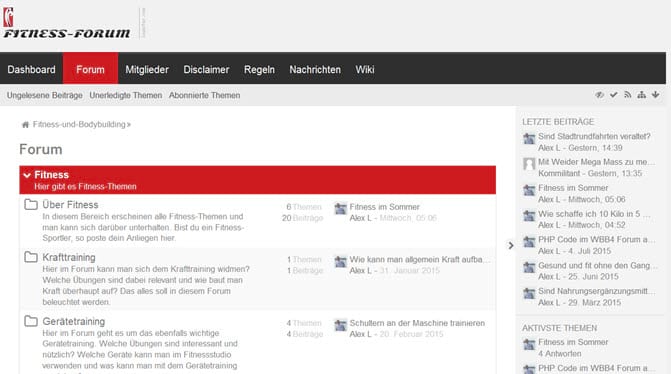This screenshot has width=671, height=374.
Task: Mark all forums as read with the checkmark icon
Action: pyautogui.click(x=614, y=95)
